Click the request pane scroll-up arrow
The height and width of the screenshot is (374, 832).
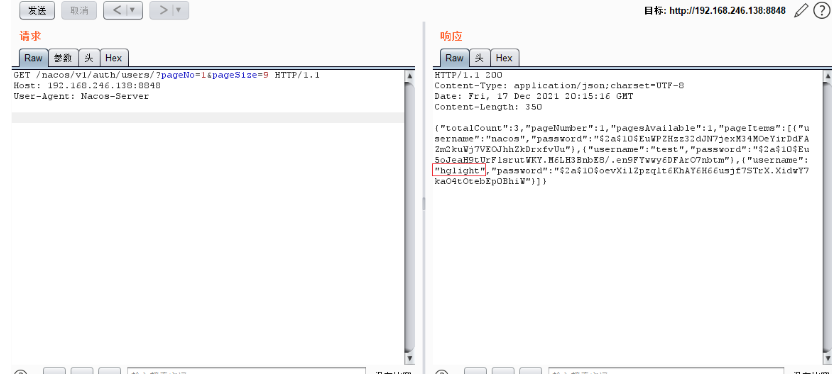click(x=409, y=76)
